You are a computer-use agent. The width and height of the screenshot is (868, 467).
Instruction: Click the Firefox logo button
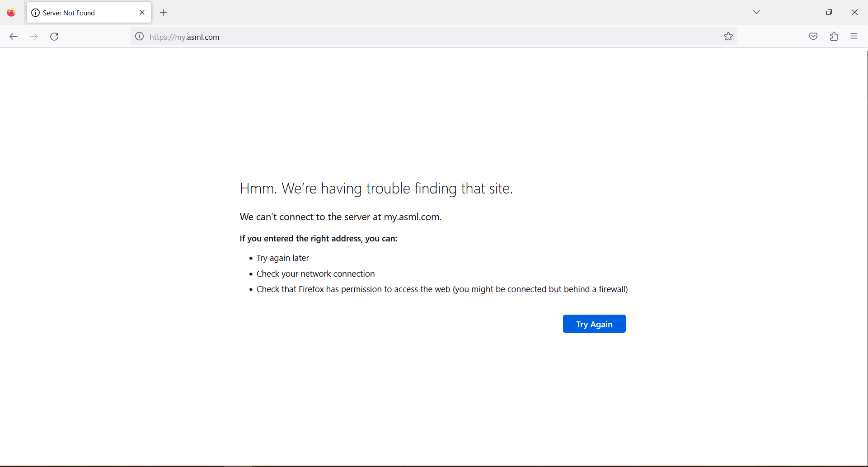tap(11, 12)
